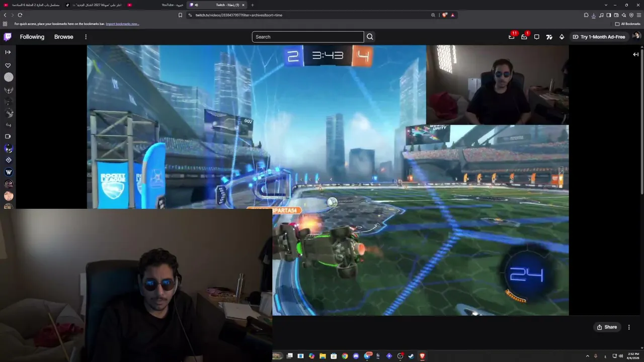The image size is (644, 362).
Task: Open the media playlist music note icon
Action: [x=601, y=15]
